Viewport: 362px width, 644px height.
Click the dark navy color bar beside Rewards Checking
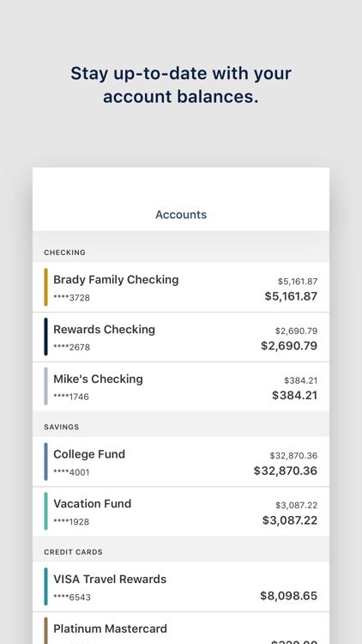tap(46, 337)
